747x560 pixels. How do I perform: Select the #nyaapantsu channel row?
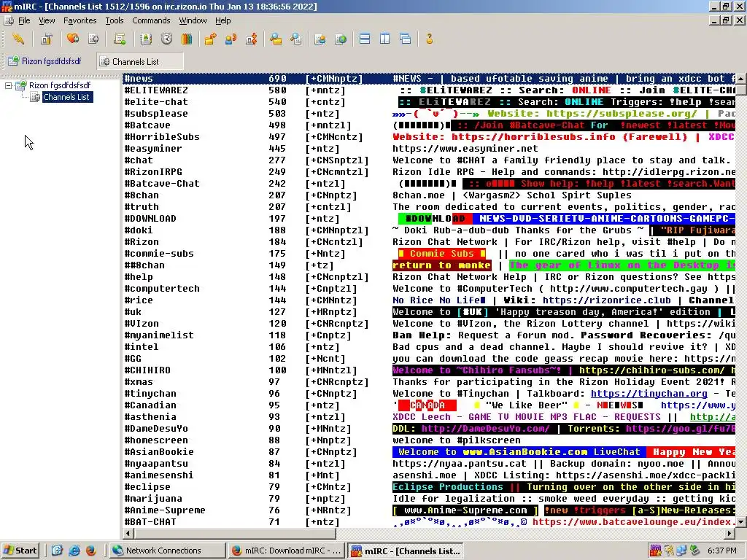429,463
